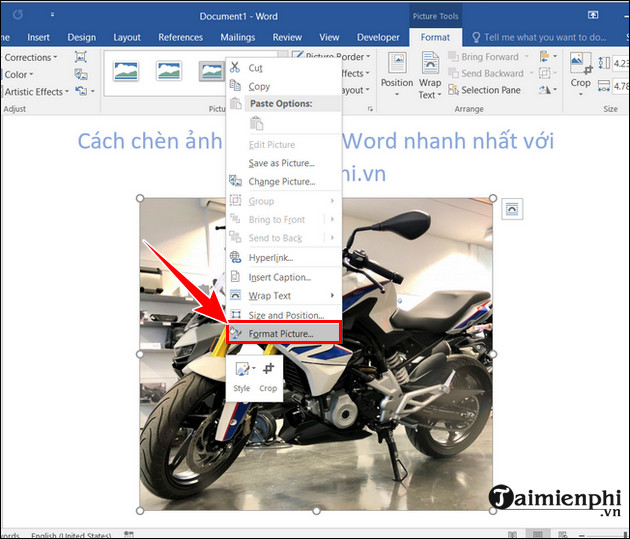Open Customize Quick Access Toolbar dropdown

click(52, 15)
